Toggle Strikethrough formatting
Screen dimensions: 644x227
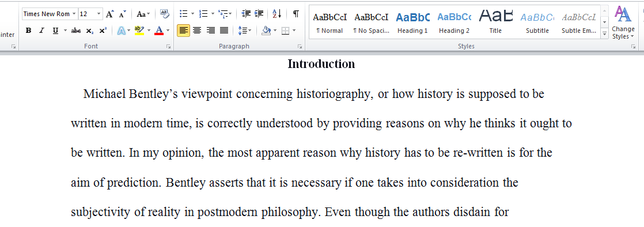pyautogui.click(x=76, y=31)
